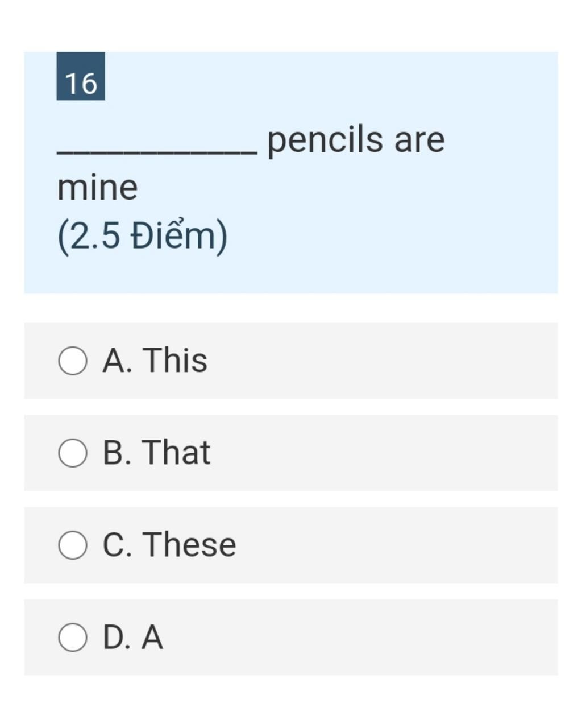
Task: Choose the radio button next to B. That
Action: 73,453
